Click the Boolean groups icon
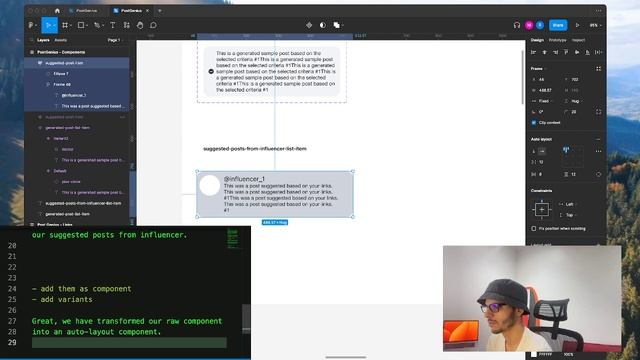Screen dimensions: 640x360 pos(336,25)
